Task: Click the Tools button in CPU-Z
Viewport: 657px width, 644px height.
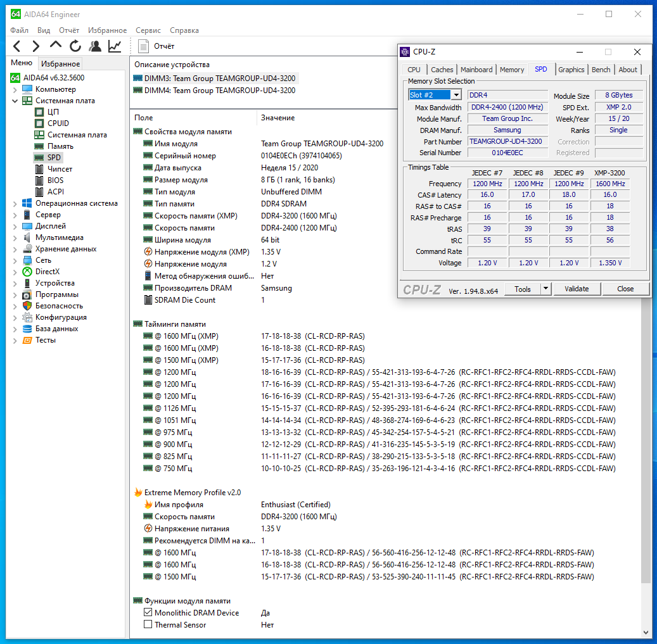Action: 523,289
